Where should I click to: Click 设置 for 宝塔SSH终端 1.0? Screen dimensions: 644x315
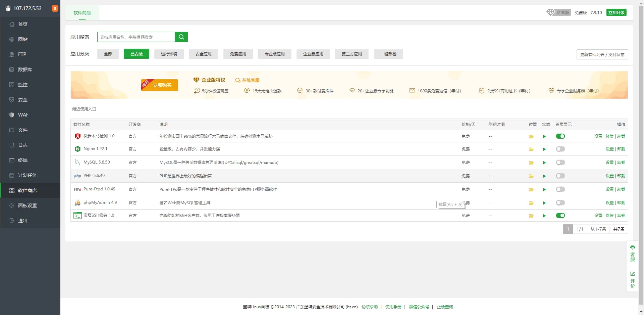(x=598, y=216)
